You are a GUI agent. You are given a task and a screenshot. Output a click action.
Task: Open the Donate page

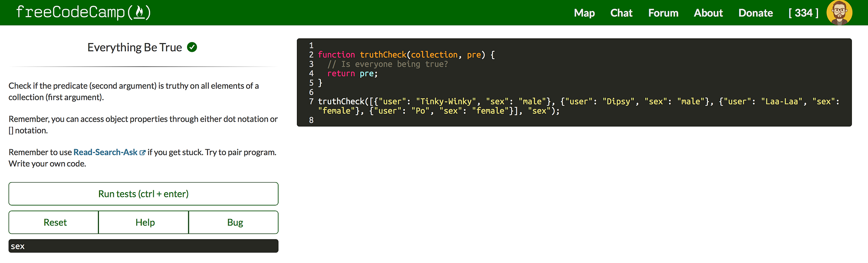pos(756,13)
